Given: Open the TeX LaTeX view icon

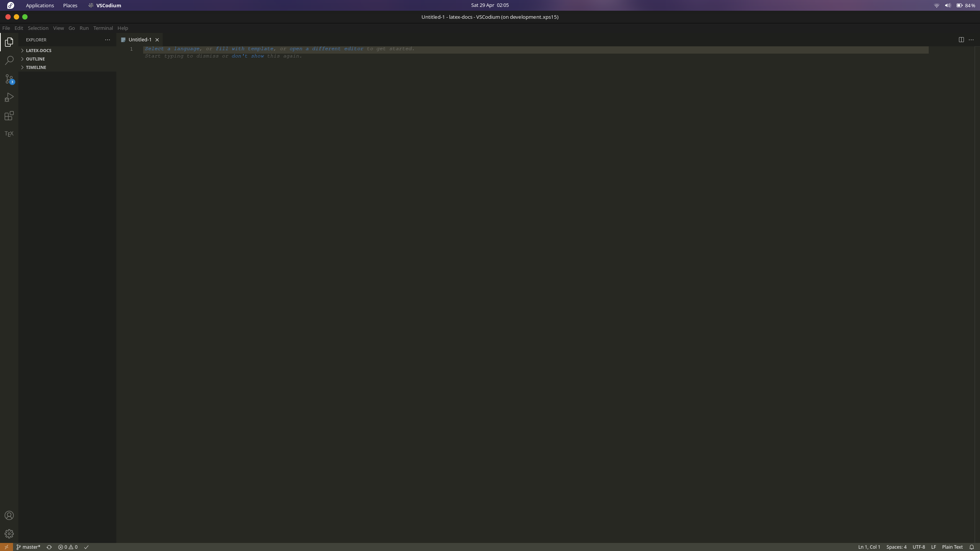Looking at the screenshot, I should click(9, 134).
